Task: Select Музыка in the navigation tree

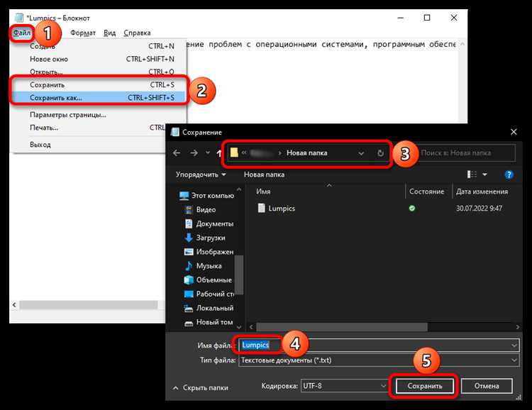Action: 203,266
